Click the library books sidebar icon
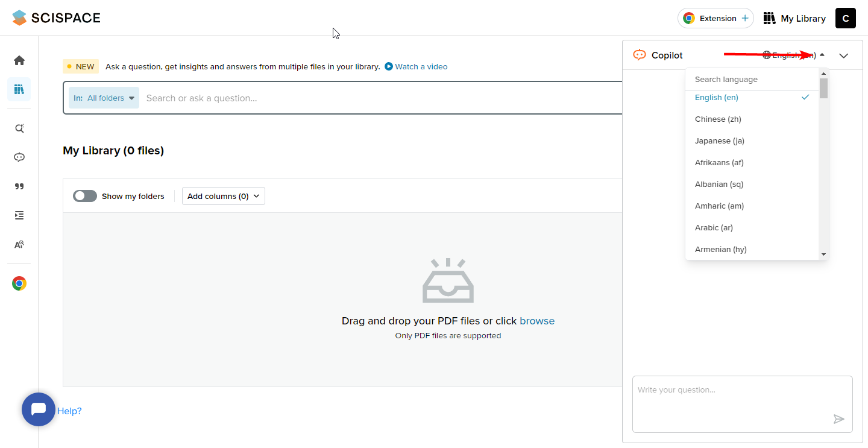868x448 pixels. pos(19,89)
